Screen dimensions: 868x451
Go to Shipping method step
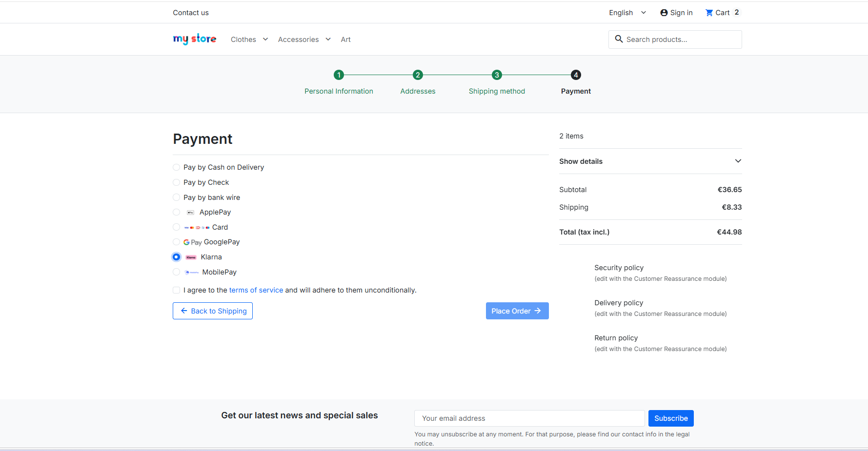click(497, 91)
